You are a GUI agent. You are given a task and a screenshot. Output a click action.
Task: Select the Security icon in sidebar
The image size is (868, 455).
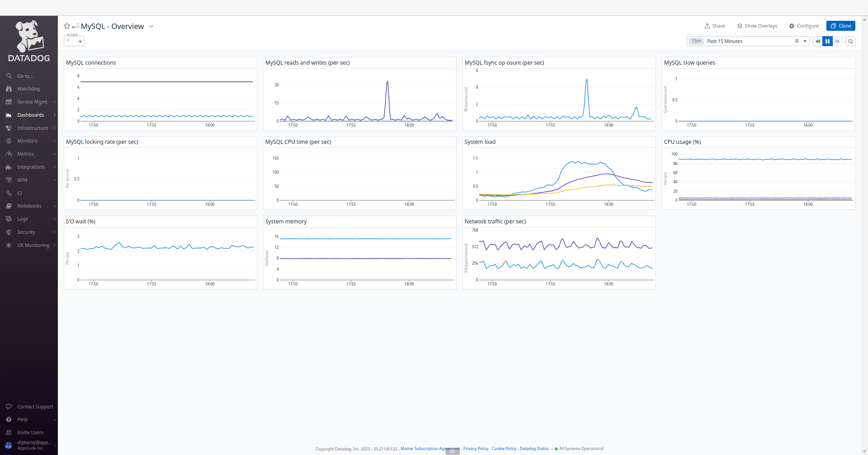point(9,232)
